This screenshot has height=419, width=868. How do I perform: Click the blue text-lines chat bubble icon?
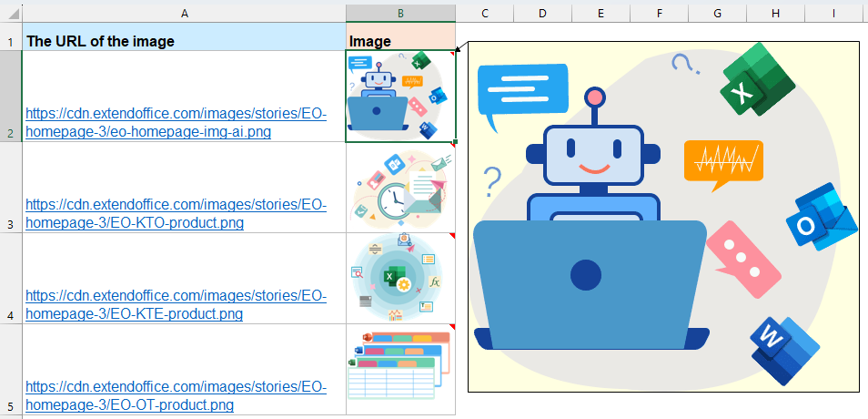pyautogui.click(x=522, y=95)
